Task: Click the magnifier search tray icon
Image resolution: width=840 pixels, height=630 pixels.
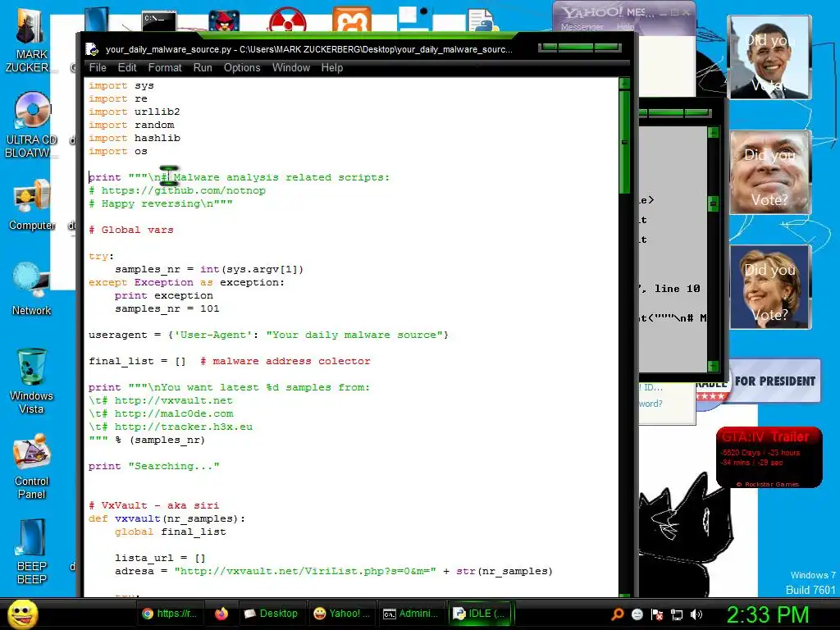Action: pos(618,614)
